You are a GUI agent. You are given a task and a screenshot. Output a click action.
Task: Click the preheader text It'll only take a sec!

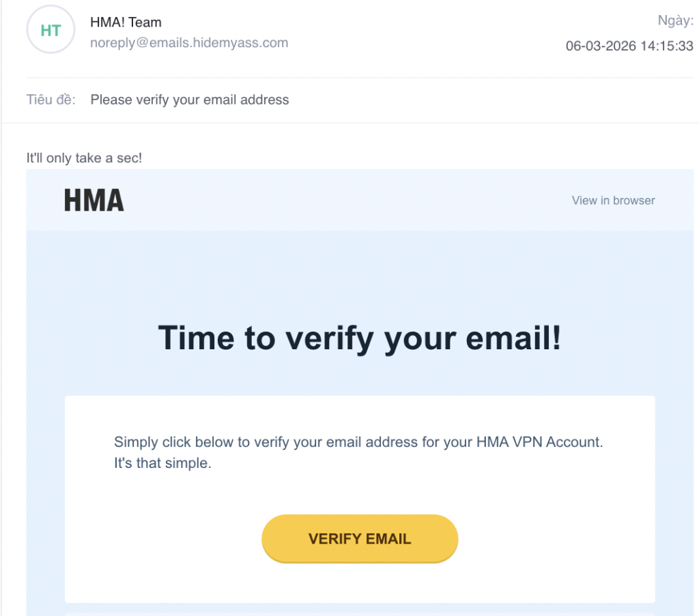pyautogui.click(x=84, y=158)
